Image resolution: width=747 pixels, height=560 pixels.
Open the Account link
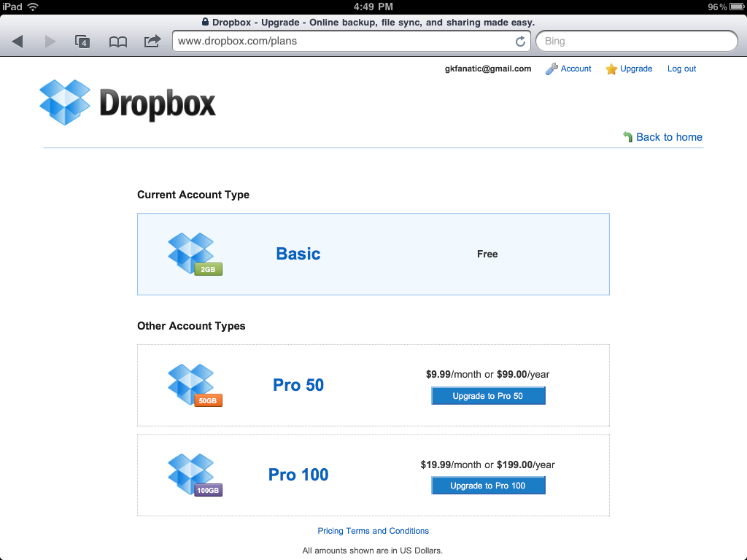pos(576,69)
